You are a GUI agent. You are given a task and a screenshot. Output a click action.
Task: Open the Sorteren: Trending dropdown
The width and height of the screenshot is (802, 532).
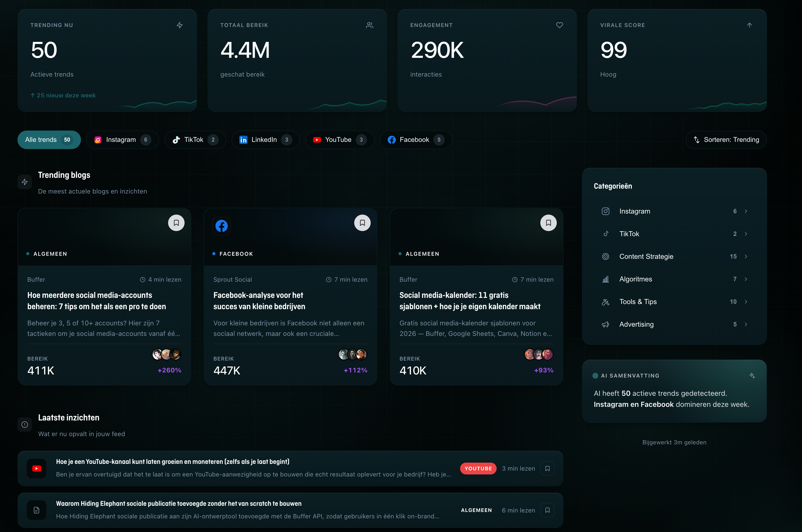point(726,140)
